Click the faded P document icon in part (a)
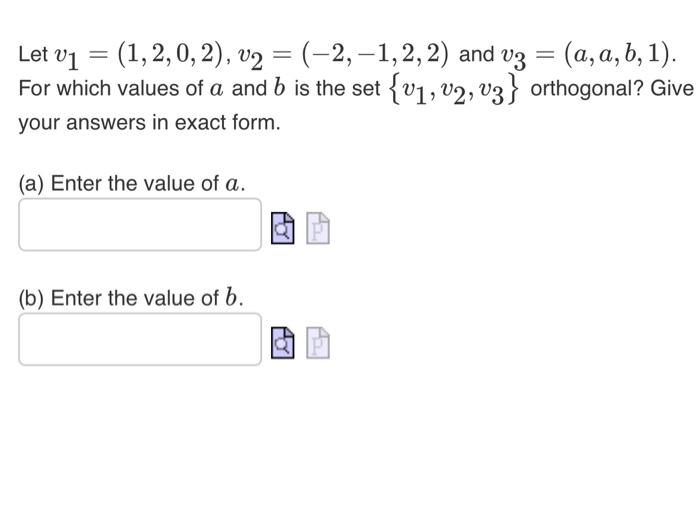The width and height of the screenshot is (700, 505). pyautogui.click(x=318, y=228)
